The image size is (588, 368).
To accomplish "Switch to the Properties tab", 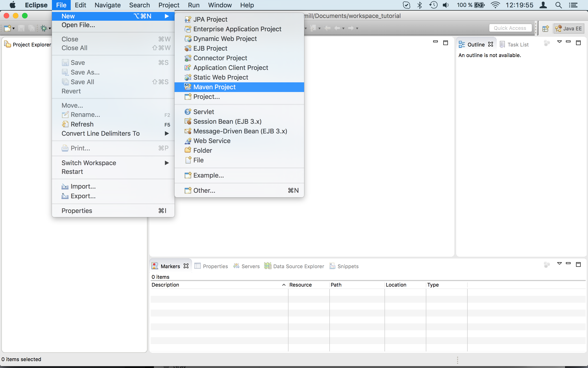I will [211, 266].
